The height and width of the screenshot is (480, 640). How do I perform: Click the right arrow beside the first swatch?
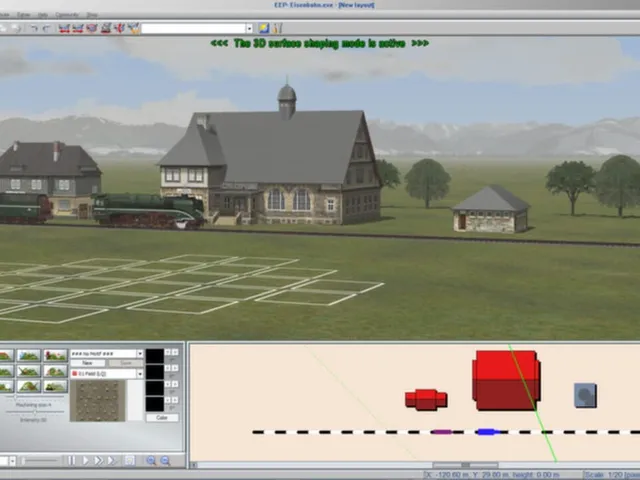pos(175,352)
